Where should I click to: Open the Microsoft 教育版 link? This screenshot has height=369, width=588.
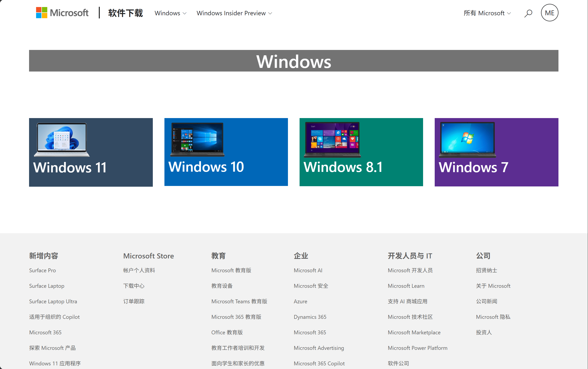click(231, 270)
